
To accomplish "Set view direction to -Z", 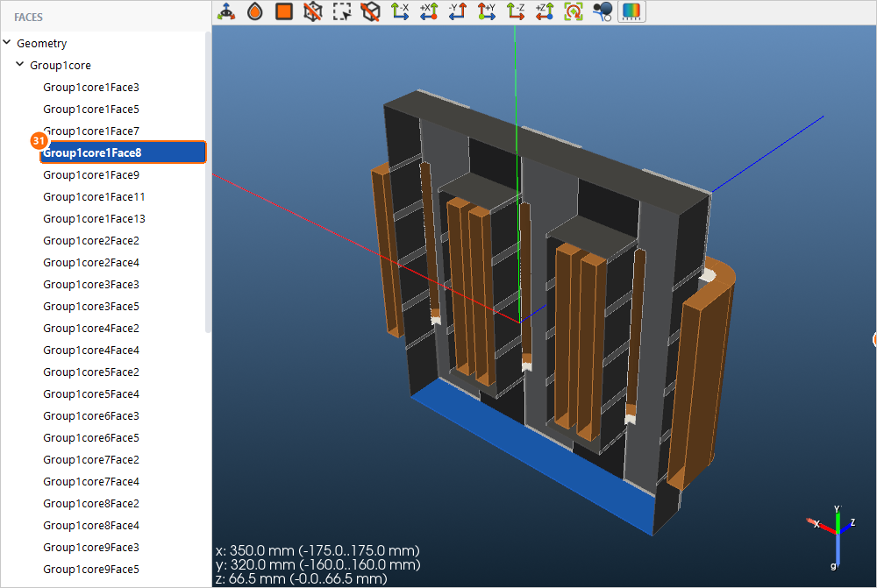I will (x=516, y=11).
